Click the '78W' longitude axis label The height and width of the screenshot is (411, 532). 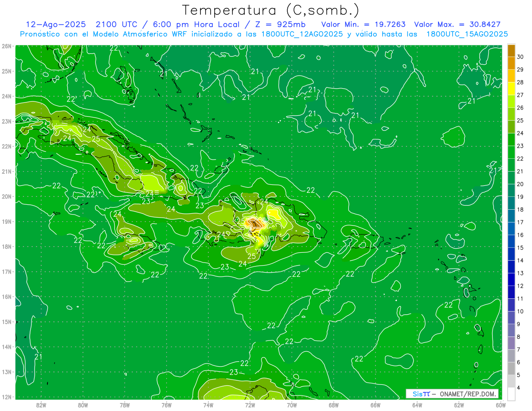click(125, 405)
